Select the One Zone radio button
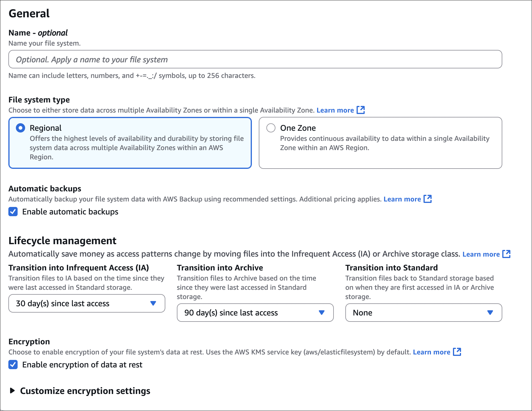532x411 pixels. (x=271, y=128)
